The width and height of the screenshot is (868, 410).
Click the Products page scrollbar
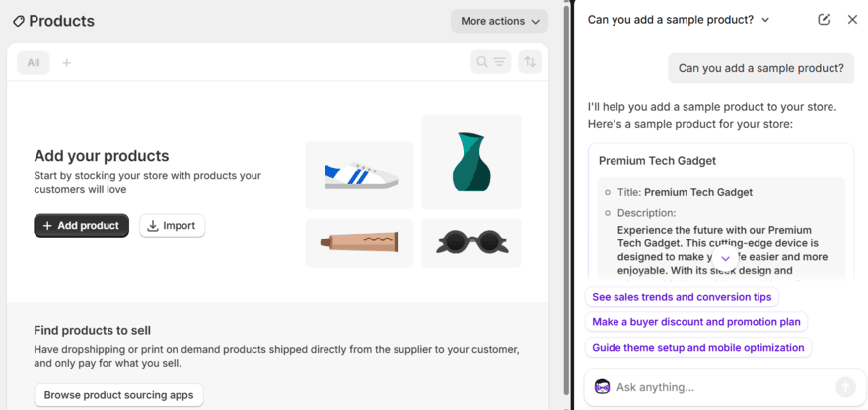click(566, 199)
